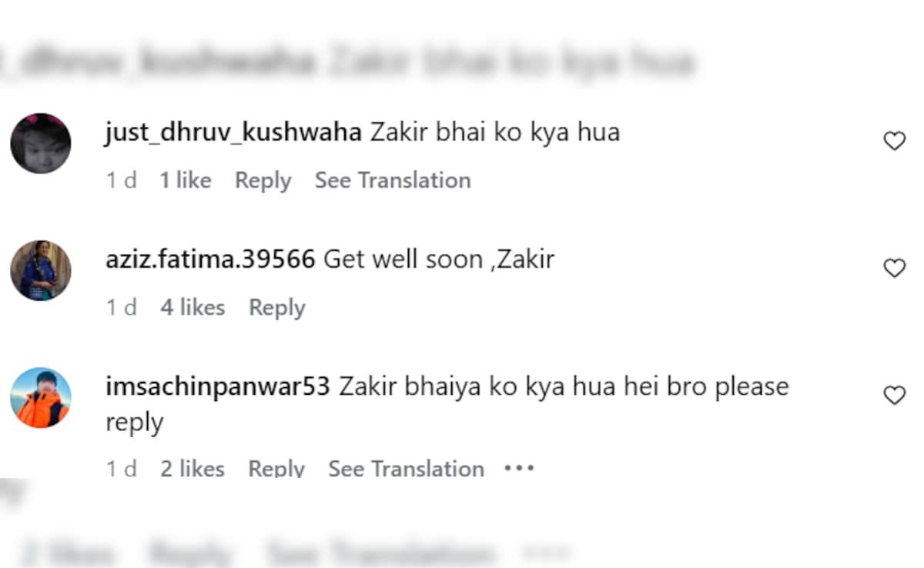Reply to imsachinpanwar53's comment
The image size is (924, 568).
pos(276,469)
